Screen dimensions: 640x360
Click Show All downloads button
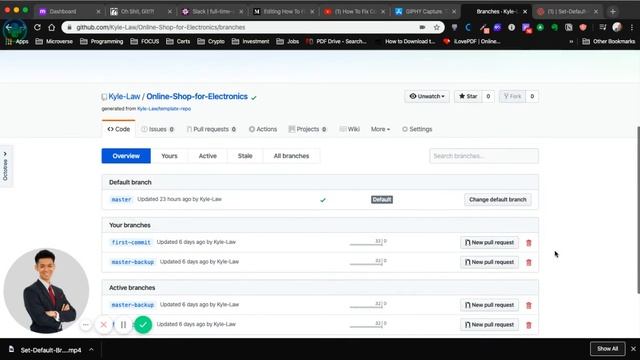pyautogui.click(x=607, y=349)
